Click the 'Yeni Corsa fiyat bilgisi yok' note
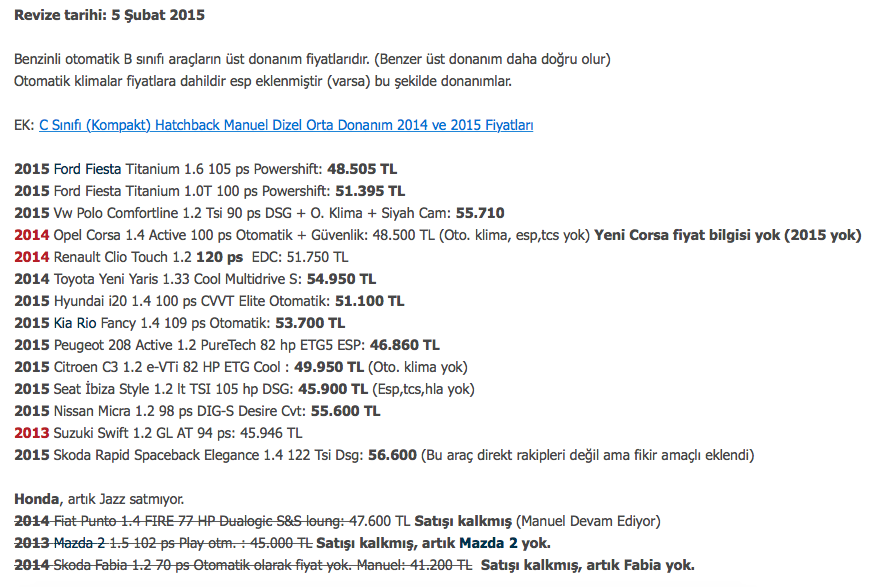883x587 pixels. pyautogui.click(x=727, y=235)
